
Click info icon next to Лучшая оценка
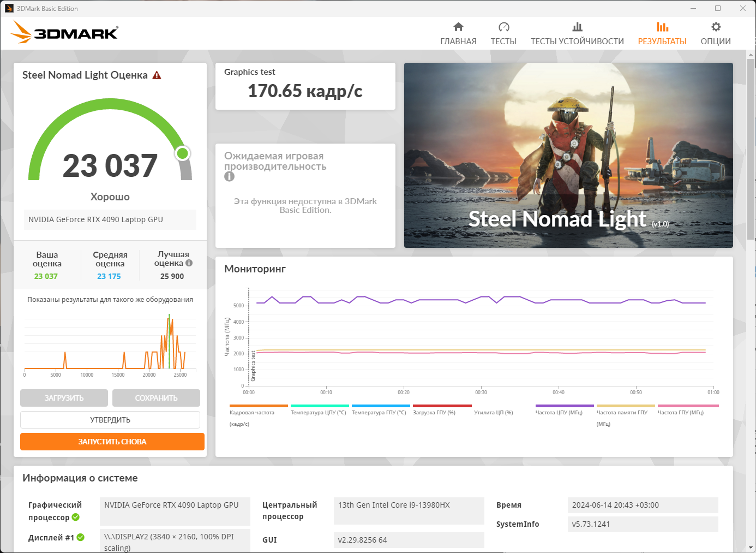click(189, 263)
